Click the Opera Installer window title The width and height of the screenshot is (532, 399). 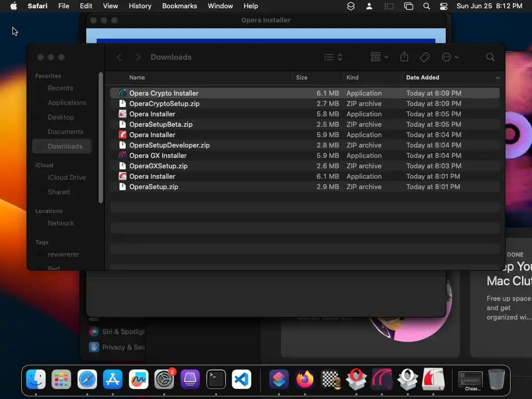[x=265, y=20]
